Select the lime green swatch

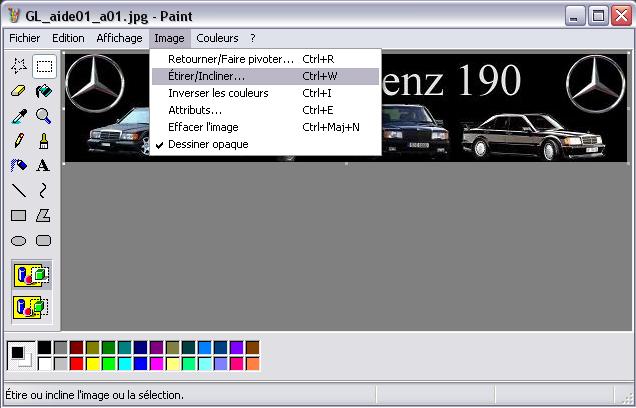tap(109, 364)
